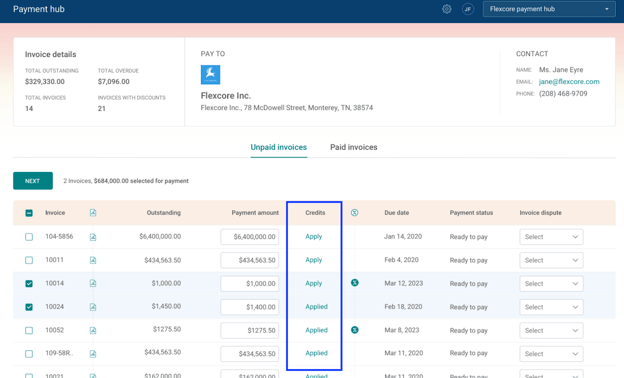The width and height of the screenshot is (624, 378).
Task: Click Applied credits link for invoice 10024
Action: click(316, 306)
